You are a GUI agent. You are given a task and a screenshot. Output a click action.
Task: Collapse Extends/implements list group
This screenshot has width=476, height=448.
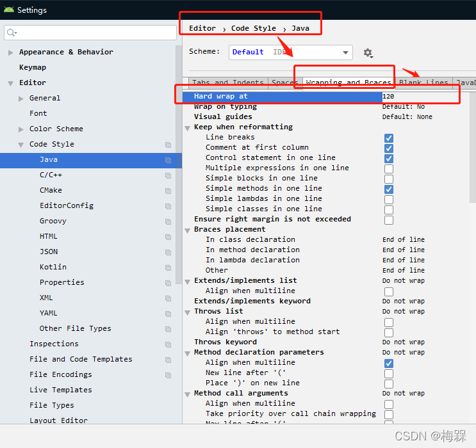click(188, 282)
